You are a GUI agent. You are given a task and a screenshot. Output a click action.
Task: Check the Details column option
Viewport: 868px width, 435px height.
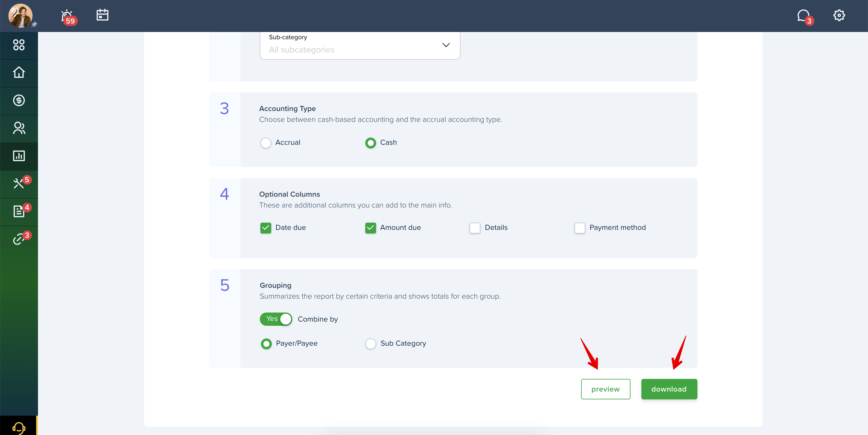[475, 228]
